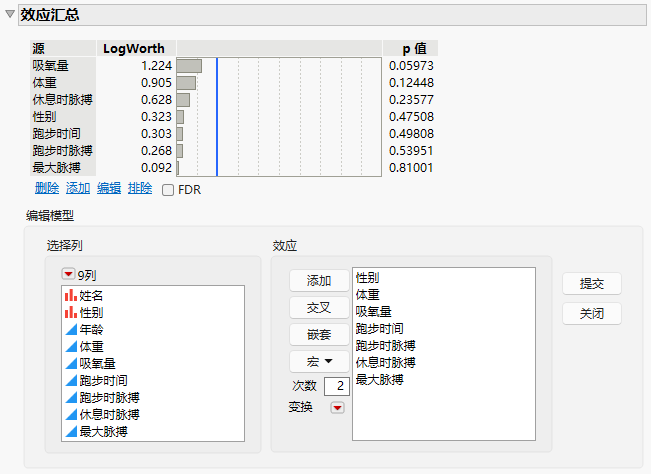Click the 效应汇总 section title
Screen dimensions: 651x474
[x=50, y=15]
